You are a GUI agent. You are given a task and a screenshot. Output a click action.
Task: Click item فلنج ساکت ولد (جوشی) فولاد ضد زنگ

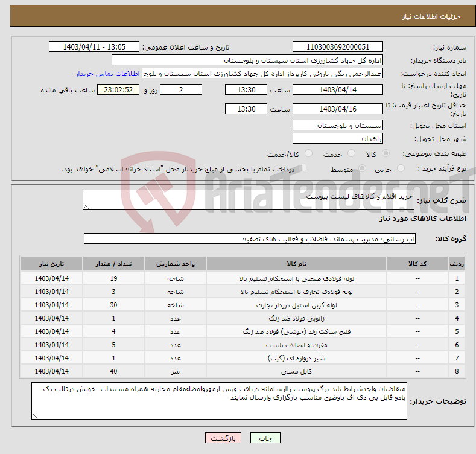click(x=297, y=332)
